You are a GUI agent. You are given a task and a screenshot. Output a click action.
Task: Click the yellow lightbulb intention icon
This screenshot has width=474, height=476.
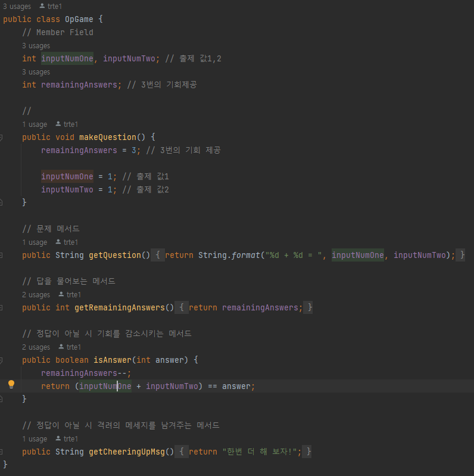pyautogui.click(x=11, y=384)
